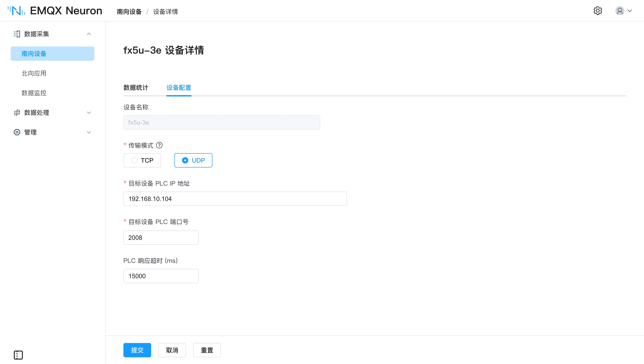The image size is (644, 364).
Task: Click the PLC IP address field
Action: (235, 199)
